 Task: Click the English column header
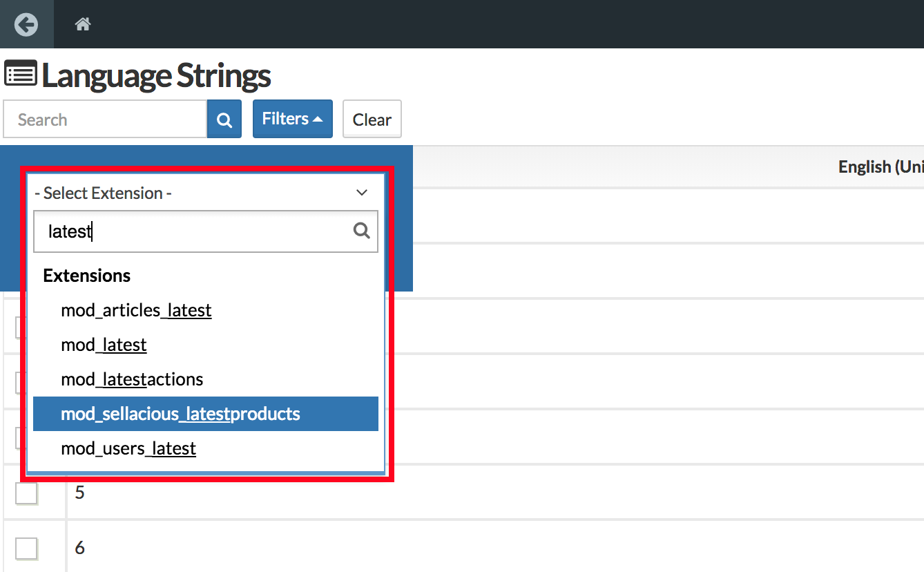click(880, 166)
